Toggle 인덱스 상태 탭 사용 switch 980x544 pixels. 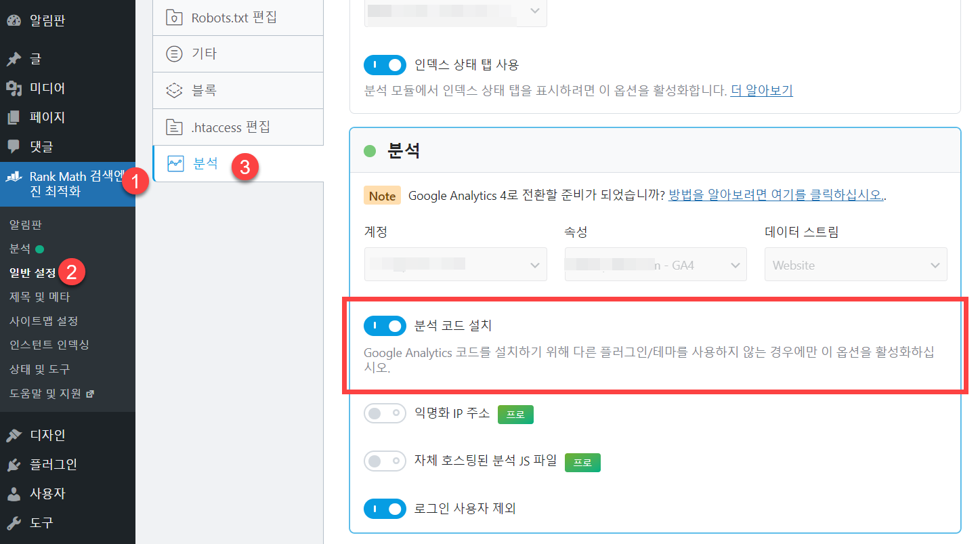click(385, 65)
